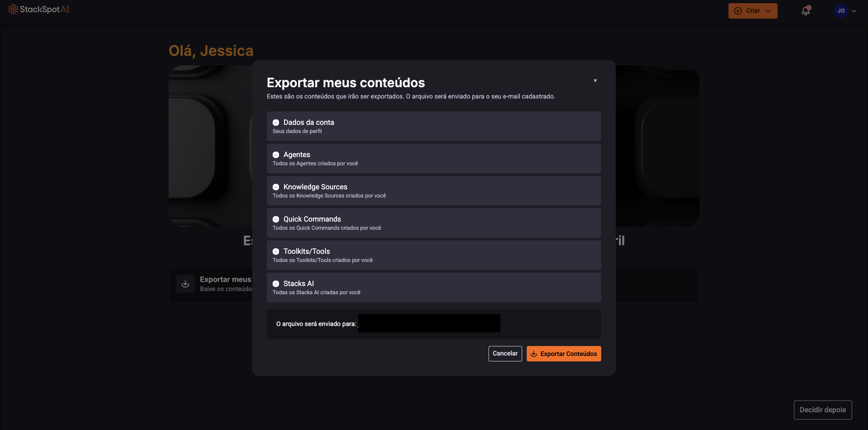Uncheck the Stacks AI checkmark icon
The width and height of the screenshot is (868, 430).
(x=276, y=284)
